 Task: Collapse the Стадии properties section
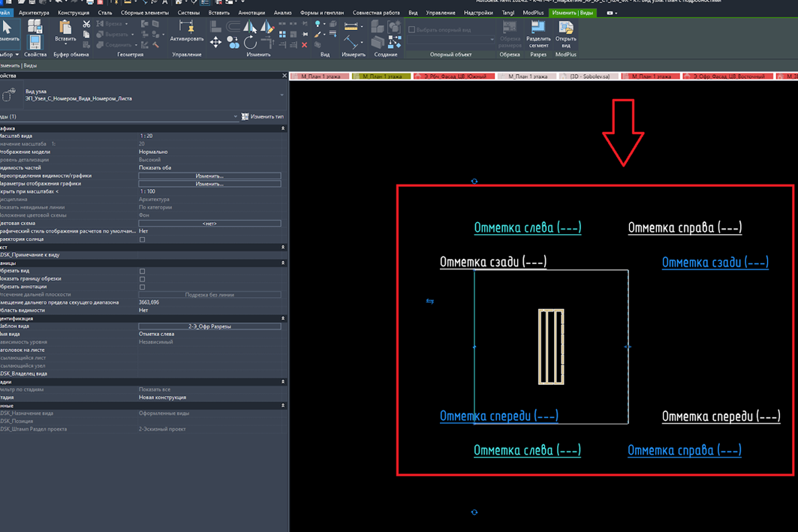point(283,382)
